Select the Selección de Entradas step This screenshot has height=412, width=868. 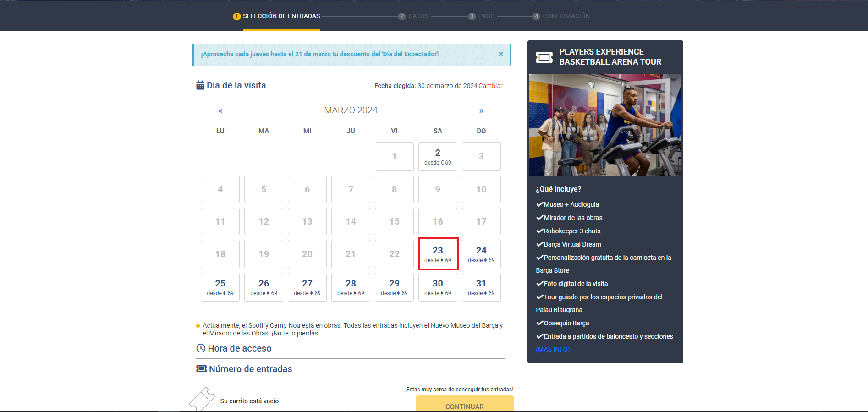pos(281,16)
